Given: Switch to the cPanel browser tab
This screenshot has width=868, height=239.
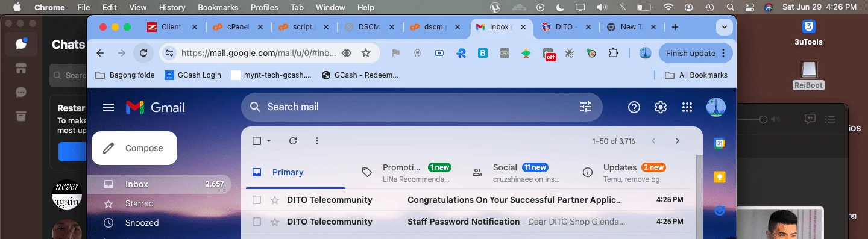Looking at the screenshot, I should [237, 27].
